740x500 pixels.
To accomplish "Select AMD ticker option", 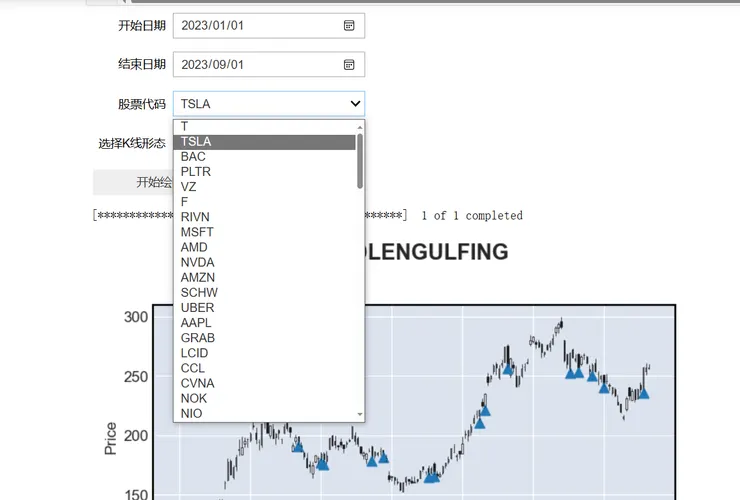I will [x=264, y=247].
